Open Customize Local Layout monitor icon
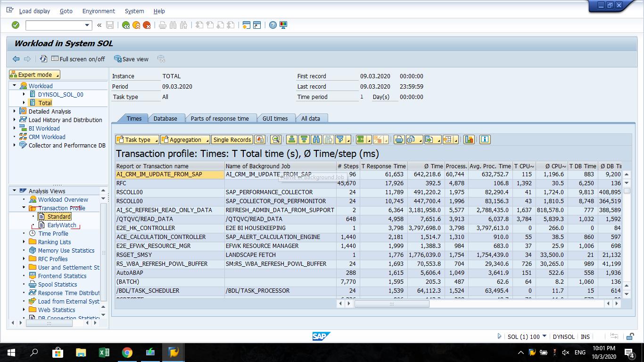This screenshot has width=644, height=362. pyautogui.click(x=283, y=25)
